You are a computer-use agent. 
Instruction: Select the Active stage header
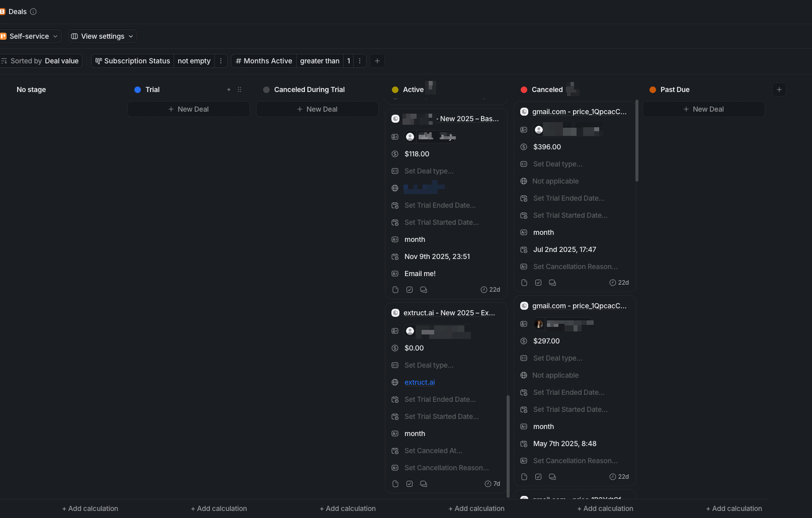413,90
